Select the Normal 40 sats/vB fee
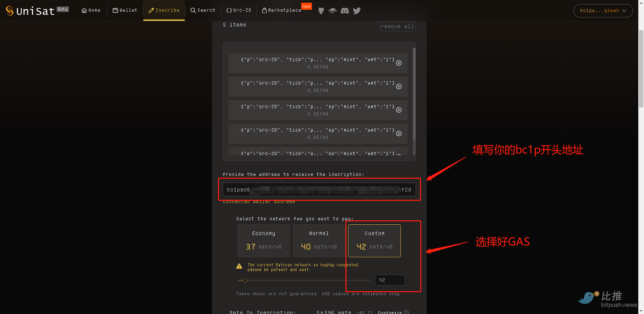Viewport: 644px width, 314px height. [319, 241]
